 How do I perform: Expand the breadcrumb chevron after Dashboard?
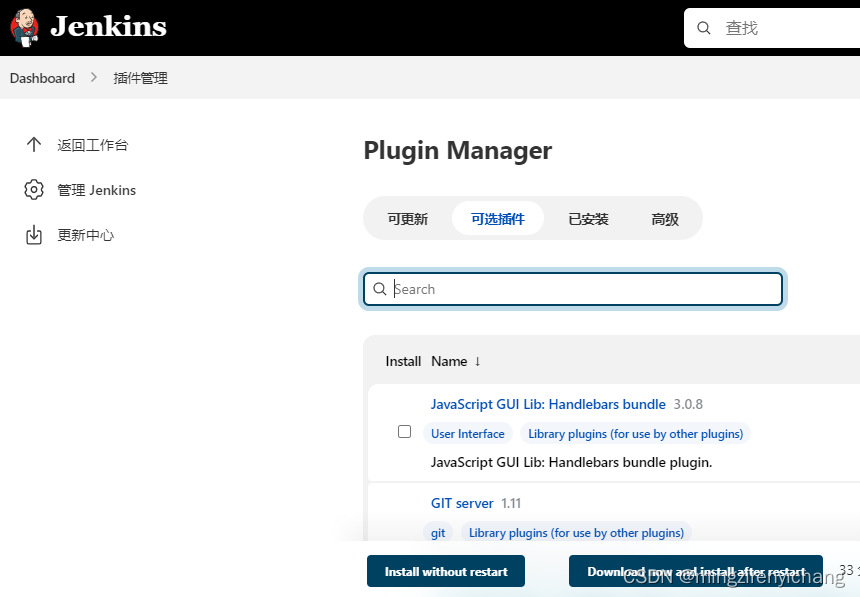(x=94, y=77)
